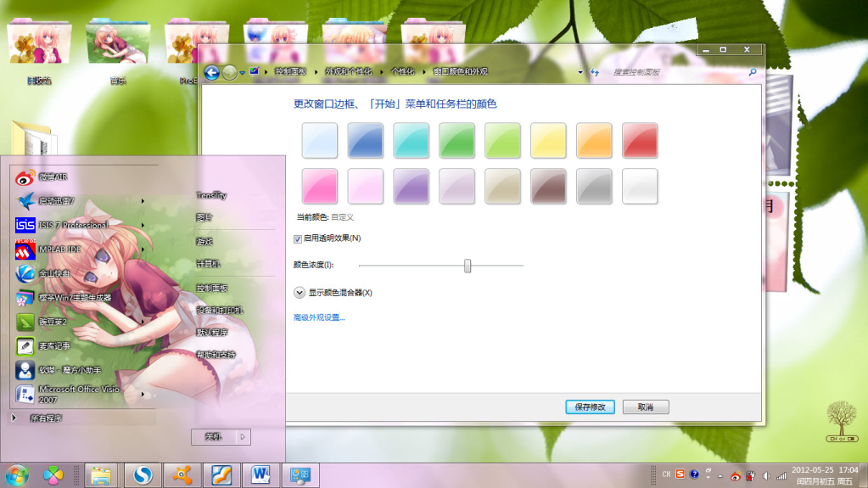Launch ISIS 7 Professional from Start menu
868x488 pixels.
coord(72,225)
